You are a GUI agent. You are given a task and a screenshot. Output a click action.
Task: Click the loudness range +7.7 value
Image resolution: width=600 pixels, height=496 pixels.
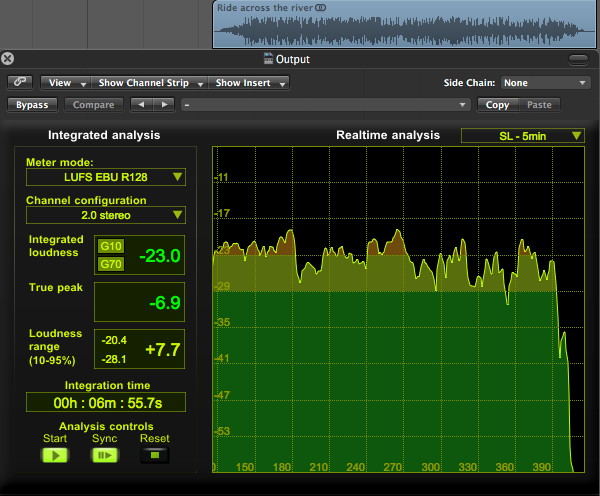pos(163,349)
